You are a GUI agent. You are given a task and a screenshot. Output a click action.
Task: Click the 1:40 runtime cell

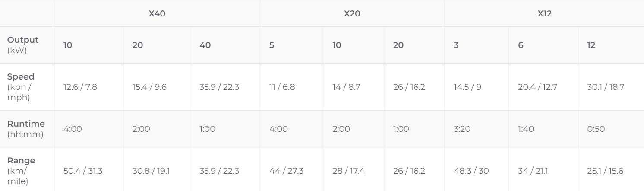click(525, 129)
